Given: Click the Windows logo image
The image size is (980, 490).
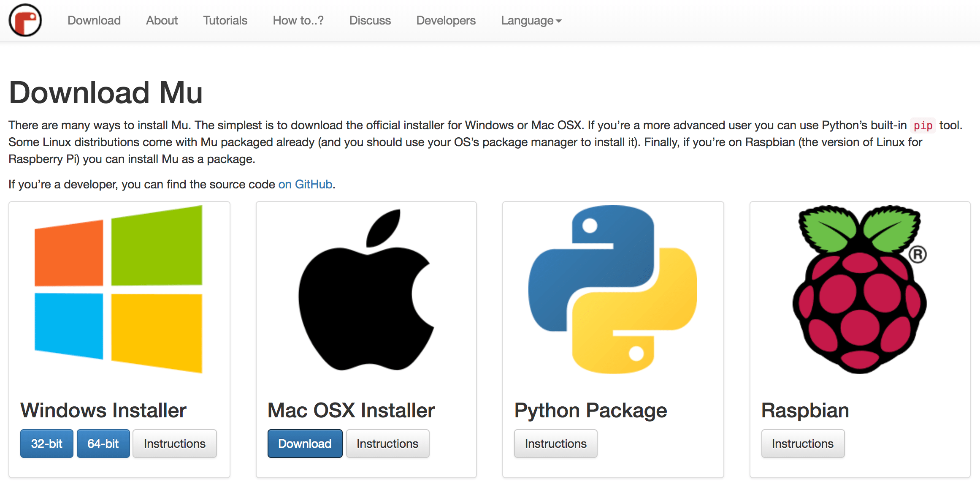Looking at the screenshot, I should [x=118, y=289].
